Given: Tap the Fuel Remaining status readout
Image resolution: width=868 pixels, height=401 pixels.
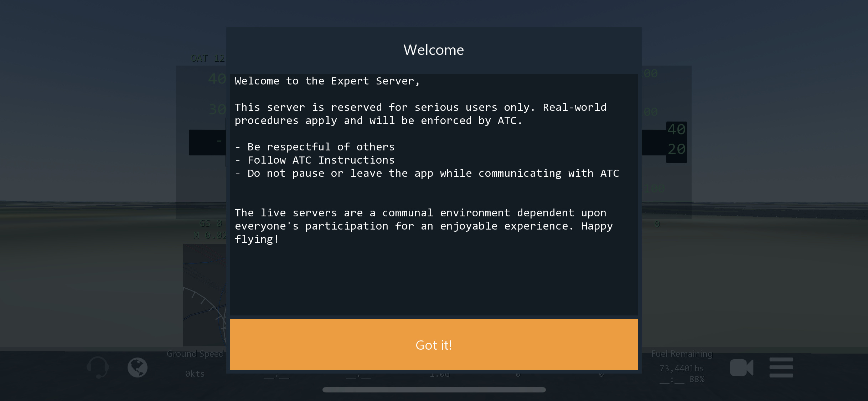Looking at the screenshot, I should (x=682, y=354).
